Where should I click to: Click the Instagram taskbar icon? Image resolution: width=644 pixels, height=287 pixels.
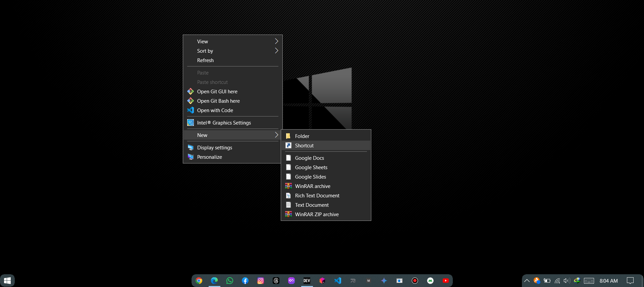[x=261, y=281]
